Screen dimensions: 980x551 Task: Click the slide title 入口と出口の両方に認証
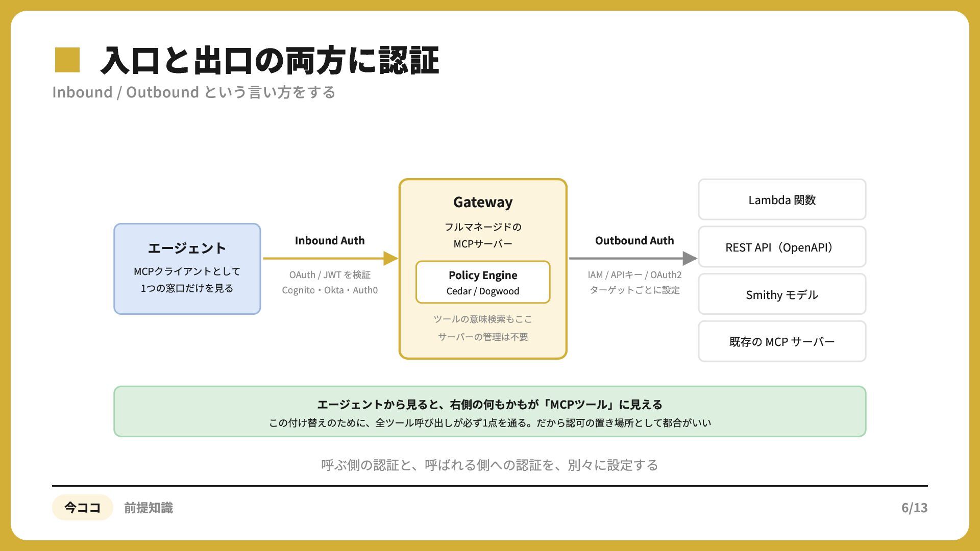click(x=269, y=61)
